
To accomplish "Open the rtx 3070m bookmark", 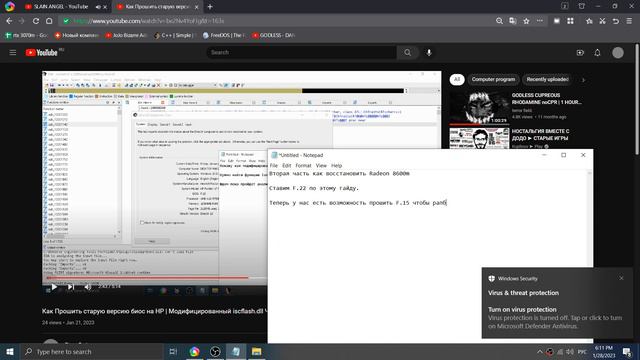I will coord(26,36).
